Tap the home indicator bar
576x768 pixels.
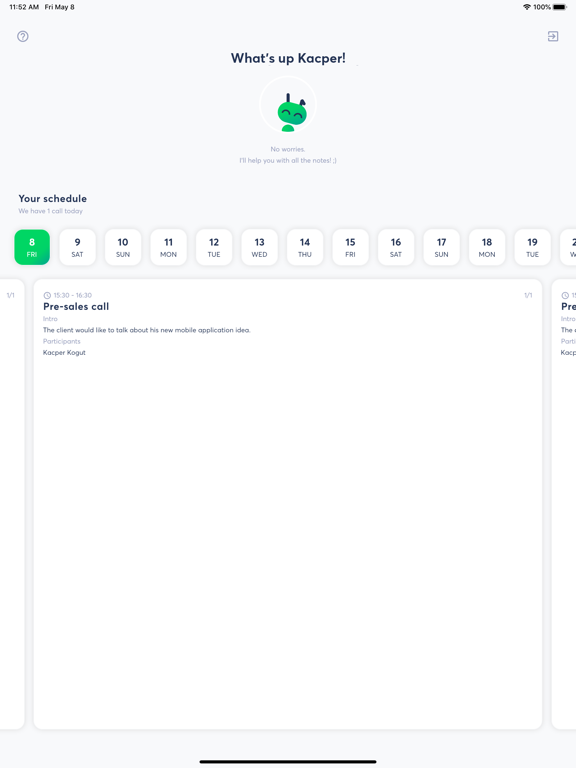click(288, 762)
